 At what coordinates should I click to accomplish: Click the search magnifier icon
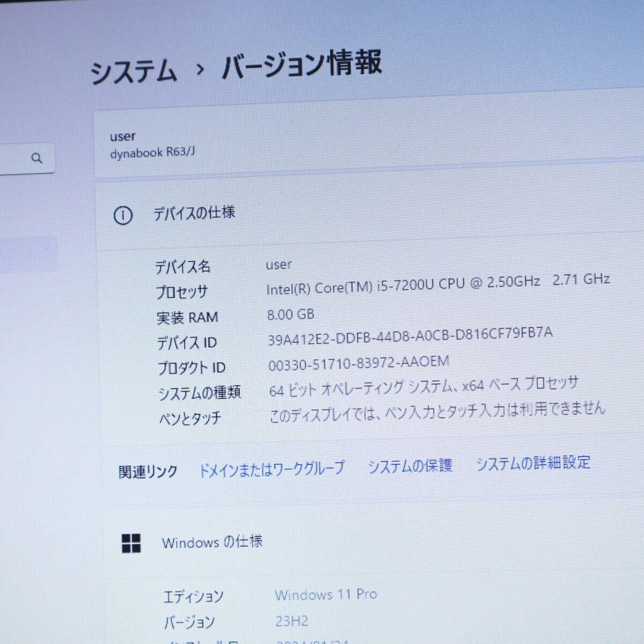pyautogui.click(x=36, y=158)
